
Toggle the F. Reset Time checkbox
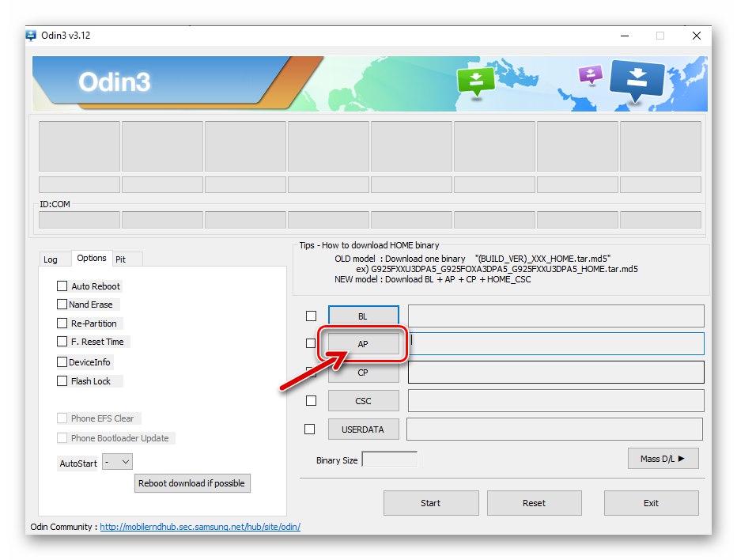61,342
